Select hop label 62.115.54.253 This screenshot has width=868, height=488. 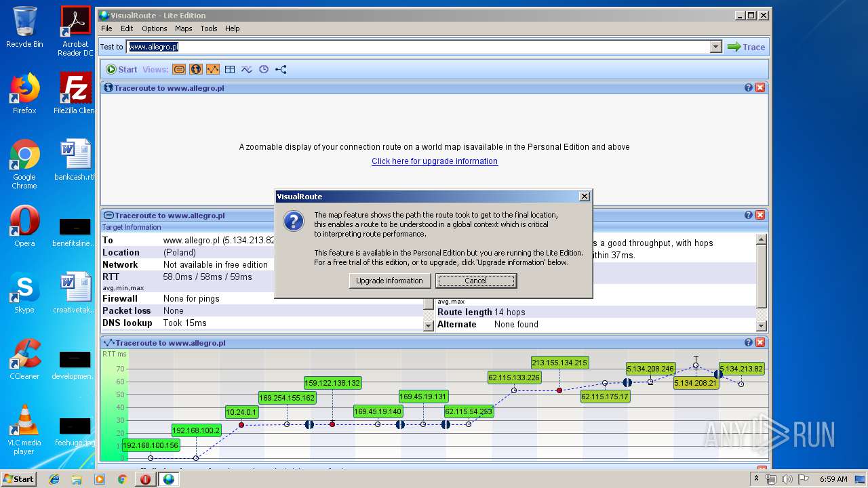[469, 411]
